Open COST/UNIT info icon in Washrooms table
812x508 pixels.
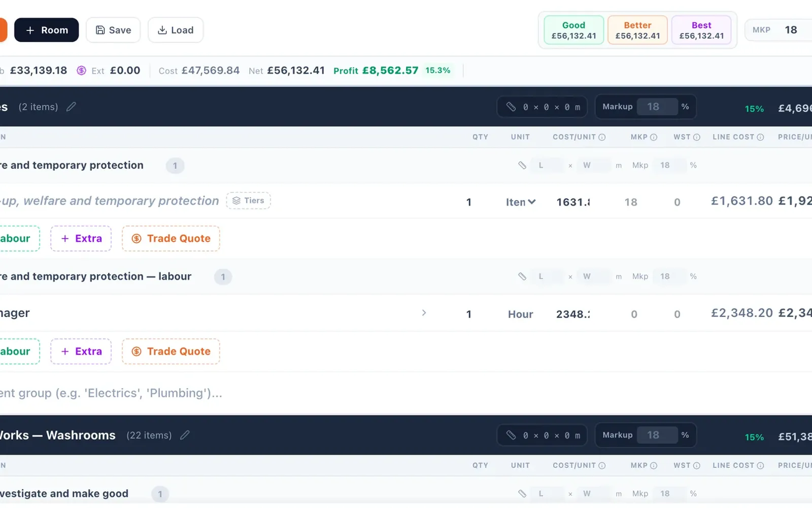pyautogui.click(x=602, y=465)
